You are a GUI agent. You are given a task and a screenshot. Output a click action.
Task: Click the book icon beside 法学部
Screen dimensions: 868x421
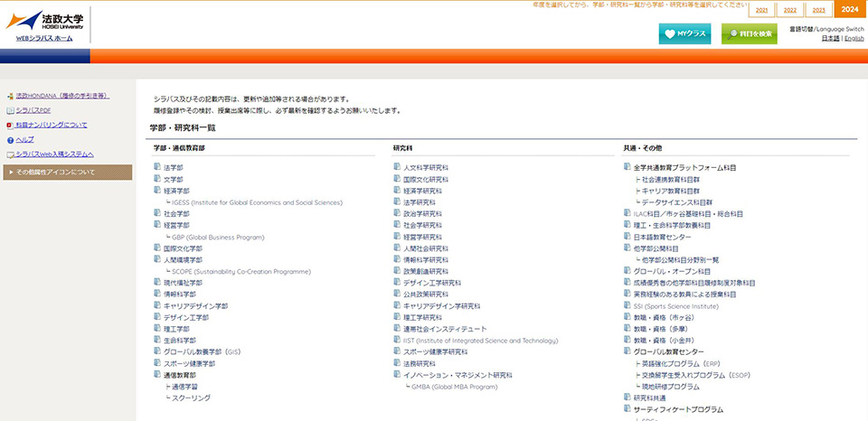157,168
